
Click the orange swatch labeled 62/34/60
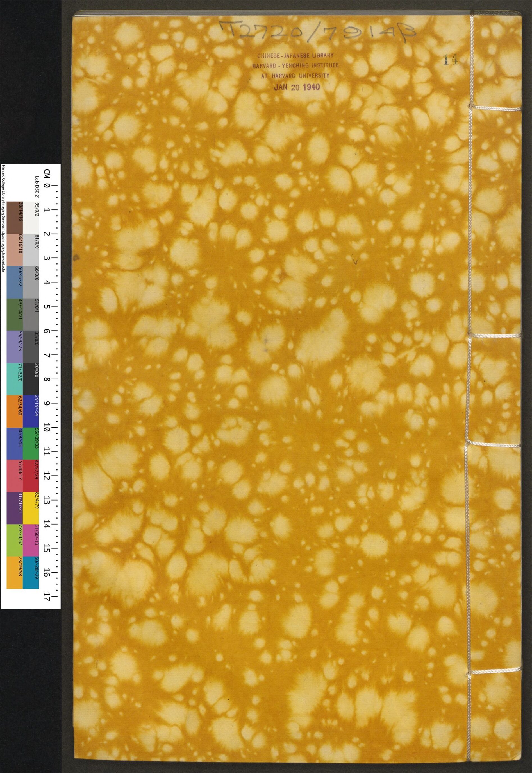tap(15, 411)
